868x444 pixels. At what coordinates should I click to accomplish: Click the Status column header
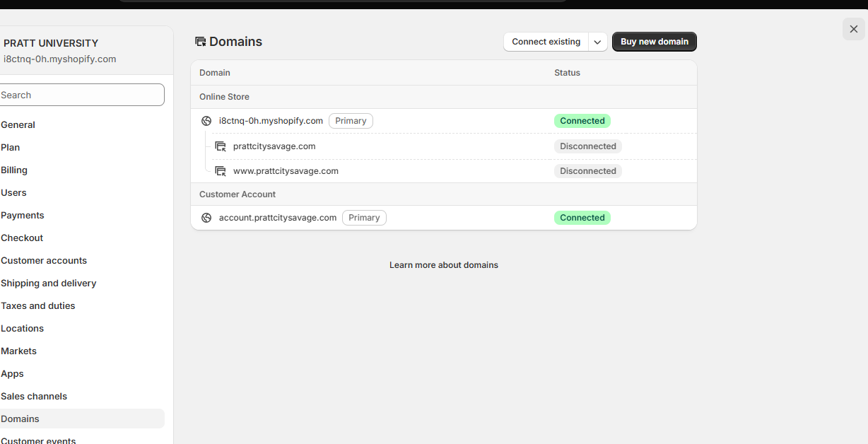tap(567, 73)
